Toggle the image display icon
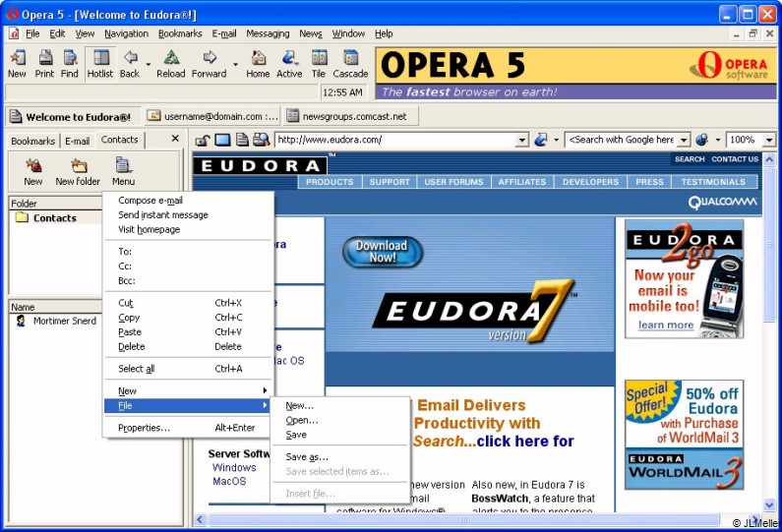This screenshot has height=532, width=782. 222,140
